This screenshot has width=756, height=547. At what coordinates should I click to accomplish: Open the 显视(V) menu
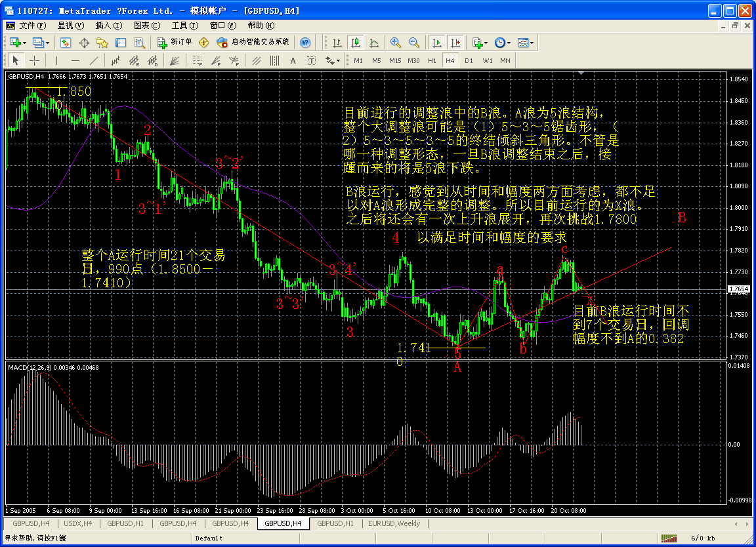click(x=71, y=26)
